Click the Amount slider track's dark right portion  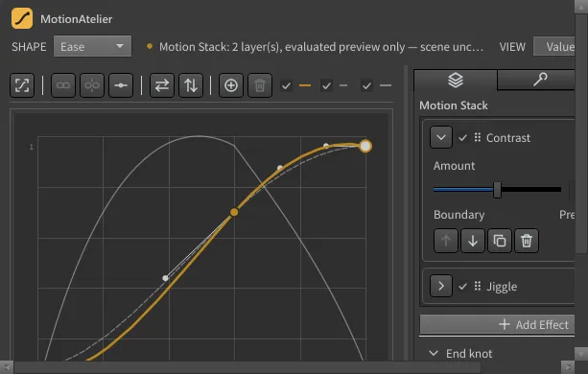[531, 190]
